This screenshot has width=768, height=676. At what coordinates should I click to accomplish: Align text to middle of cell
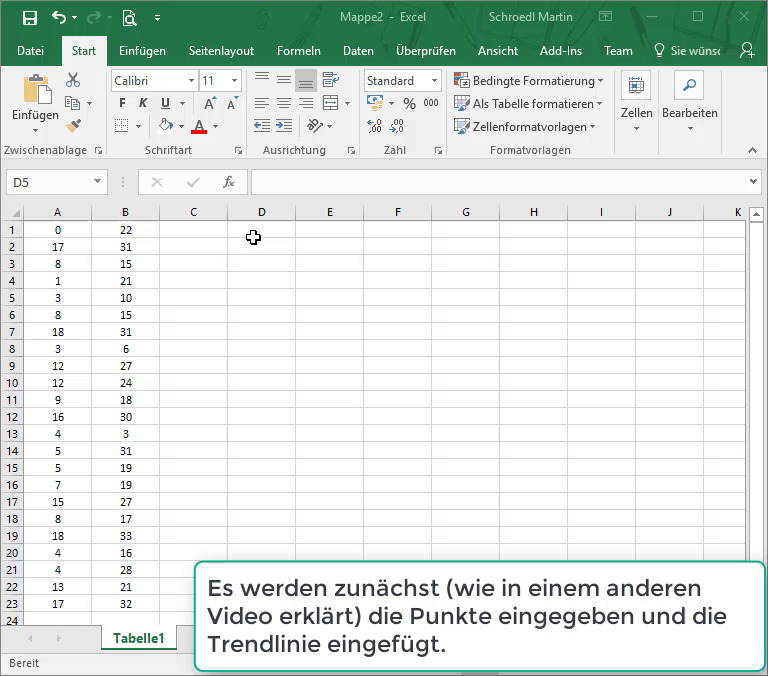[x=284, y=79]
